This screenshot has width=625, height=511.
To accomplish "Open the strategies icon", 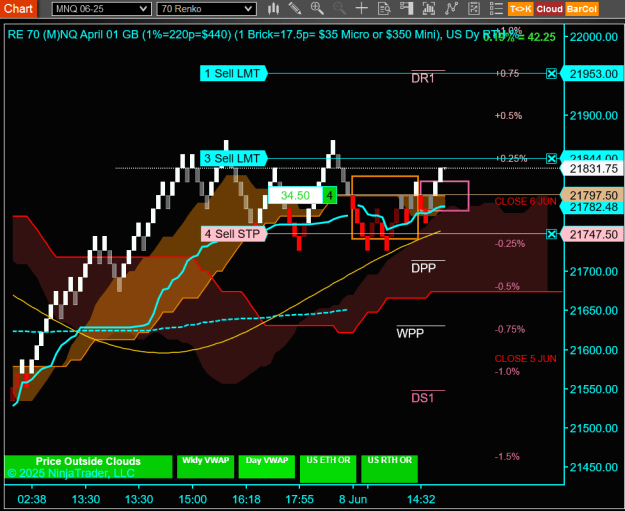I will (x=474, y=9).
